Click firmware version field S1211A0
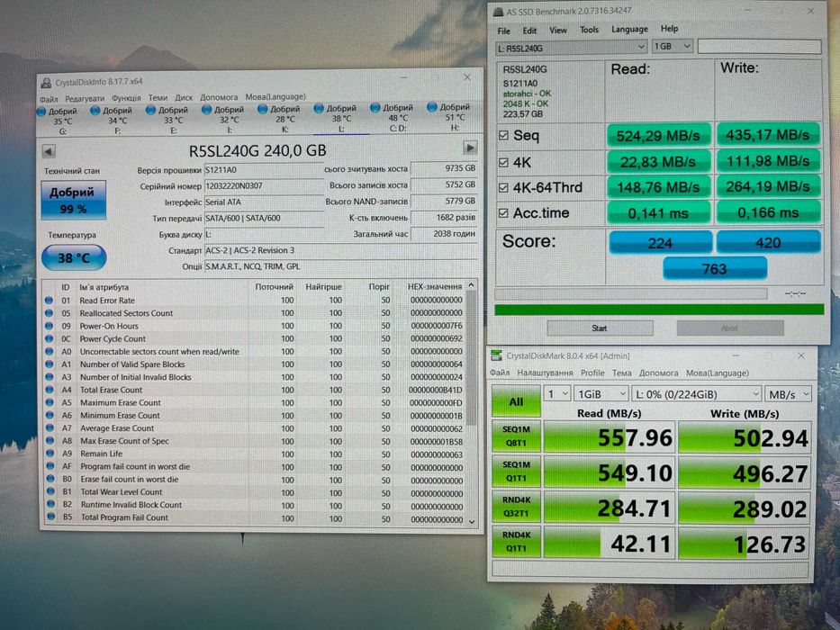 click(x=265, y=170)
